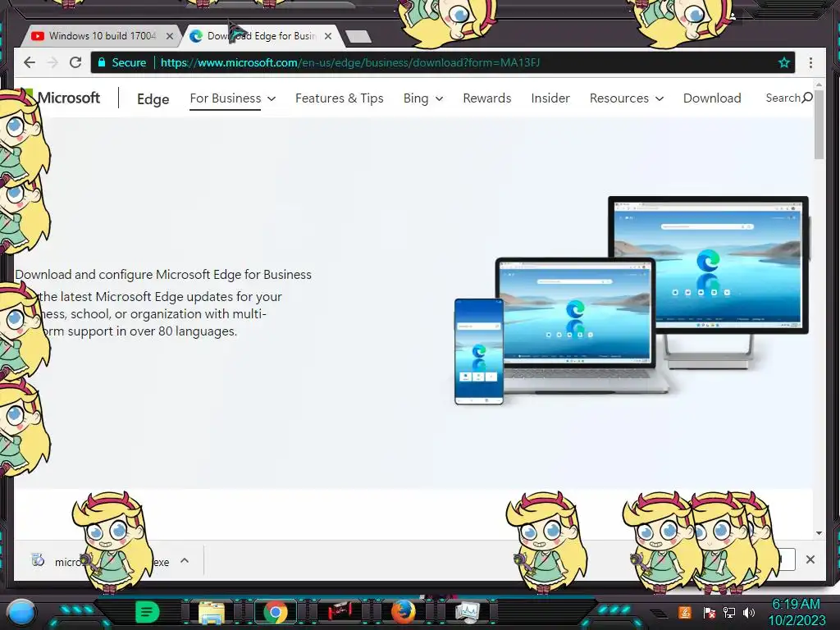This screenshot has width=840, height=630.
Task: Expand the Bing dropdown menu
Action: (x=422, y=98)
